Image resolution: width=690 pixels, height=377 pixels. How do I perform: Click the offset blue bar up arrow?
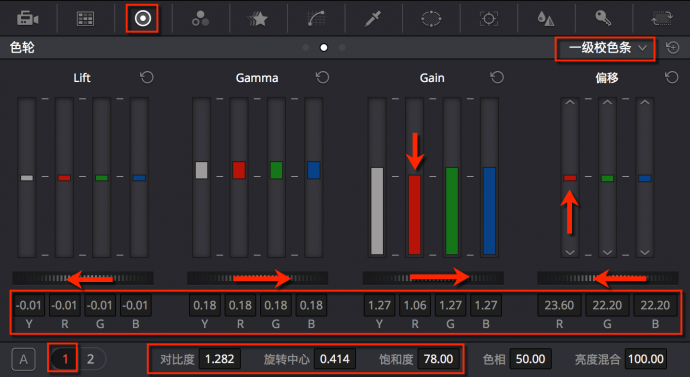point(645,102)
